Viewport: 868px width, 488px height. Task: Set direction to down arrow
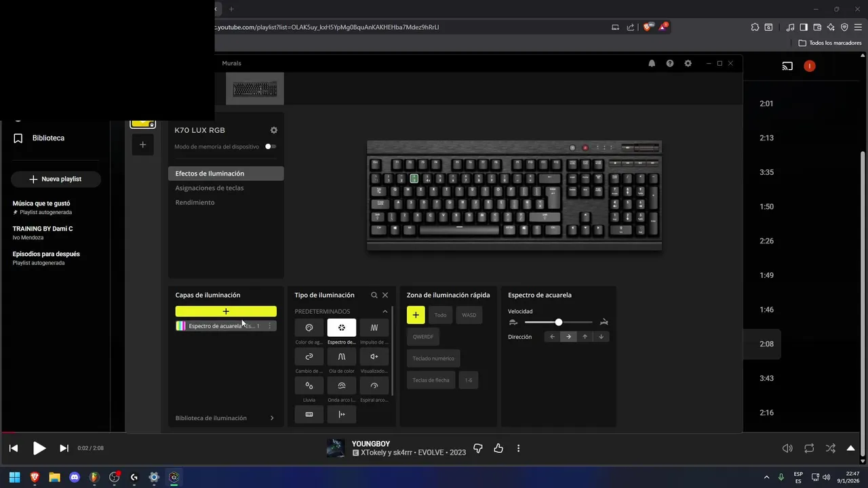[x=601, y=337]
